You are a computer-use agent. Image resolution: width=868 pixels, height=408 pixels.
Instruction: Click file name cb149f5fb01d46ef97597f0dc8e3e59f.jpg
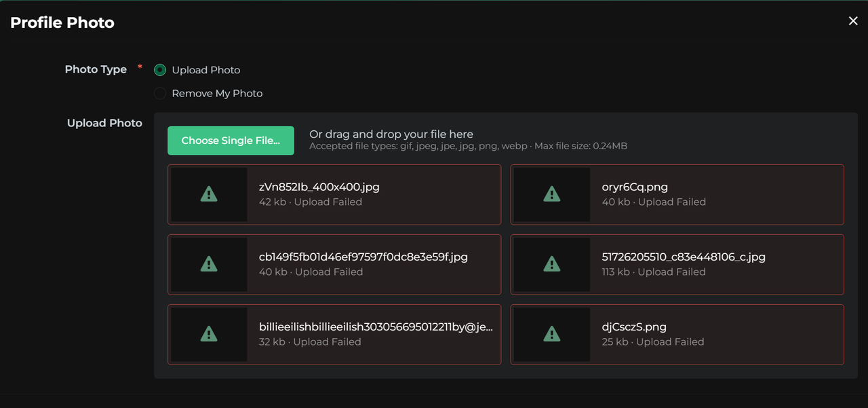click(x=363, y=257)
